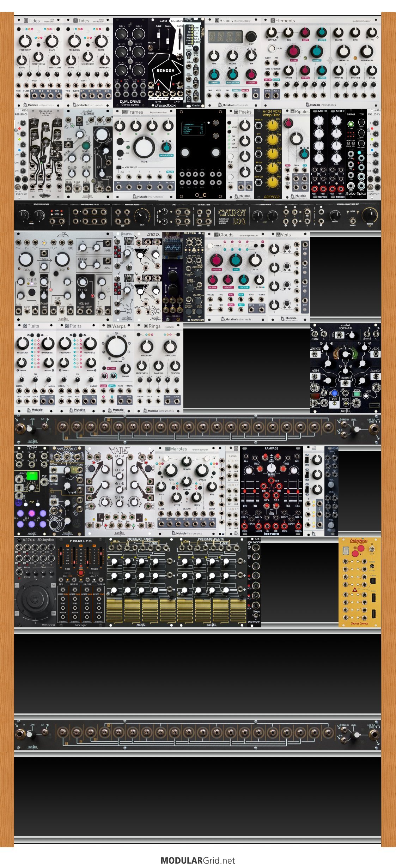Select the Endorphines Shuttle Control module
Screen dimensions: 396x868
(x=360, y=582)
